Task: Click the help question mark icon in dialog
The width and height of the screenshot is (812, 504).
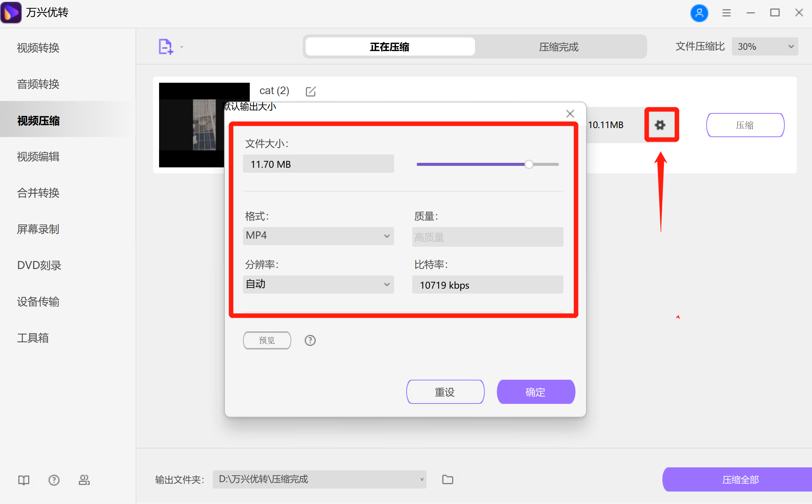Action: pyautogui.click(x=310, y=340)
